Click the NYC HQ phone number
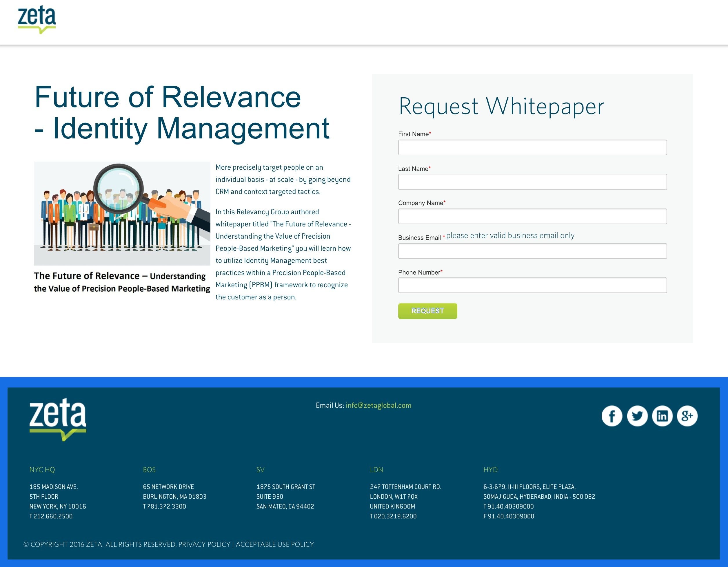Image resolution: width=728 pixels, height=567 pixels. (51, 516)
